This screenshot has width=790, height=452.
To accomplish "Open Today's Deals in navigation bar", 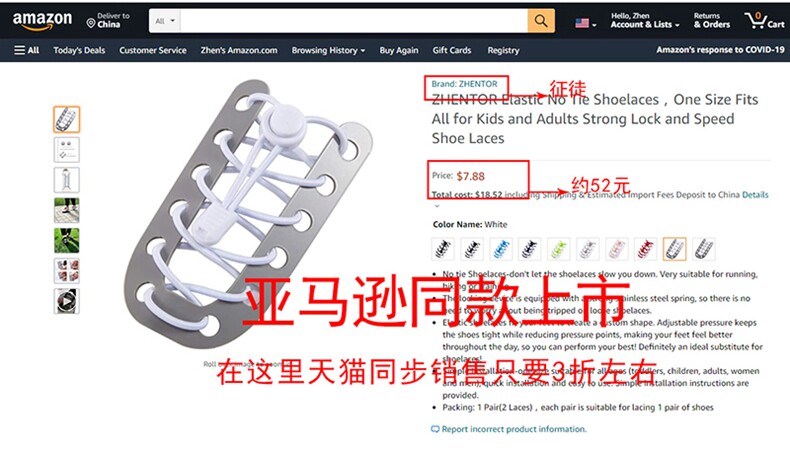I will [79, 50].
